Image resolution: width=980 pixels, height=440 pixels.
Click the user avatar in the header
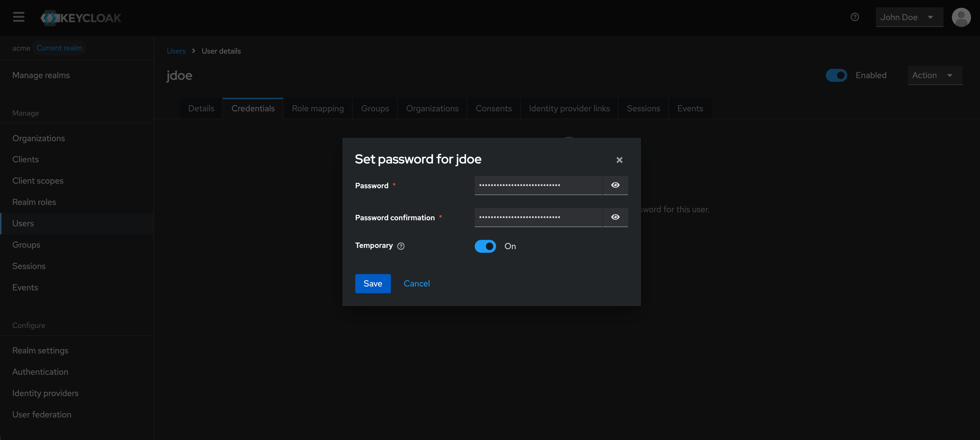coord(961,17)
